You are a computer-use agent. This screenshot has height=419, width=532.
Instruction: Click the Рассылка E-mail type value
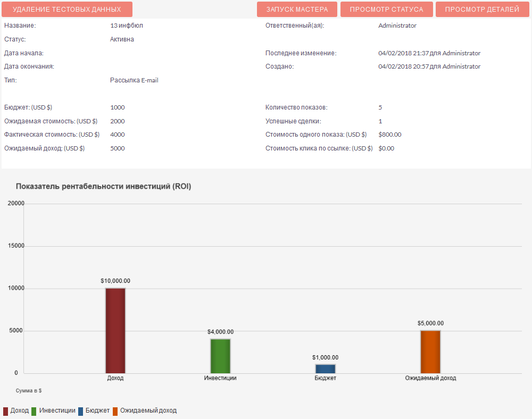pos(134,80)
